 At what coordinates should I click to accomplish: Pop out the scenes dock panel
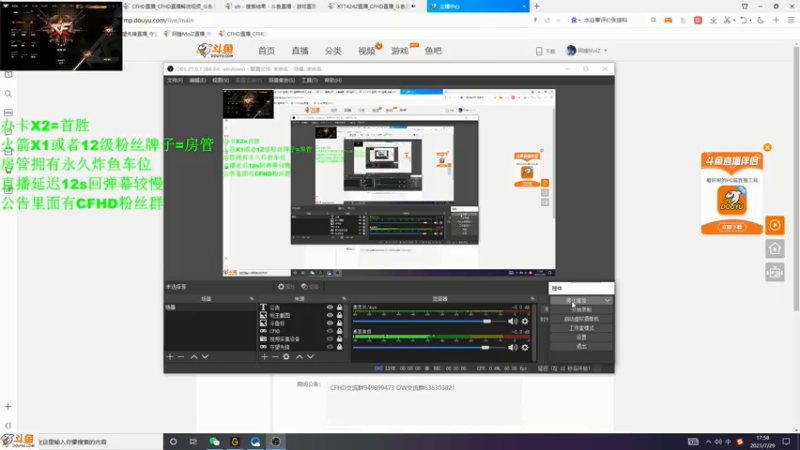click(252, 298)
